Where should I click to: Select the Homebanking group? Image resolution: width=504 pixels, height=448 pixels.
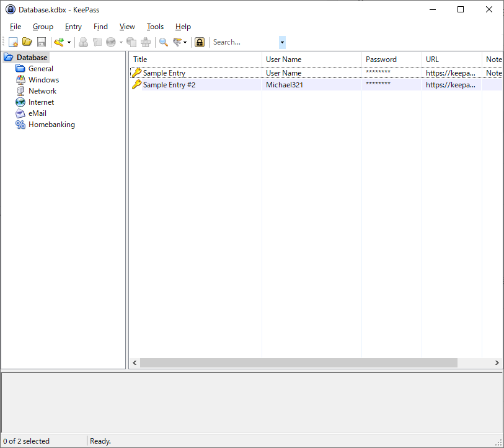click(x=51, y=125)
